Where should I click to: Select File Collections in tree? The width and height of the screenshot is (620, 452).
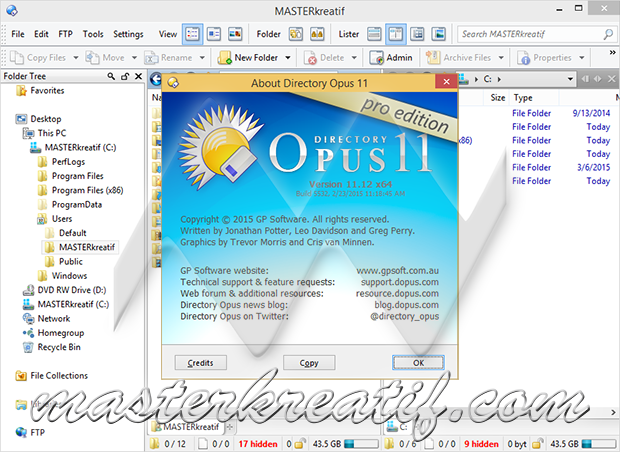59,375
